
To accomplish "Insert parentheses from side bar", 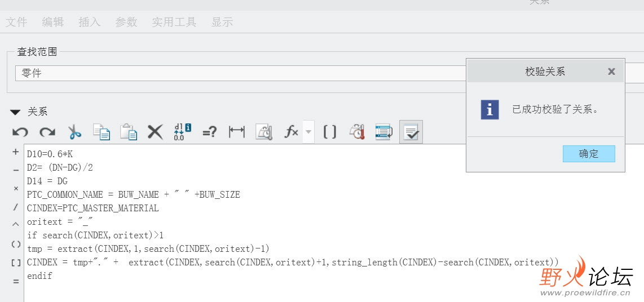I will pos(16,244).
